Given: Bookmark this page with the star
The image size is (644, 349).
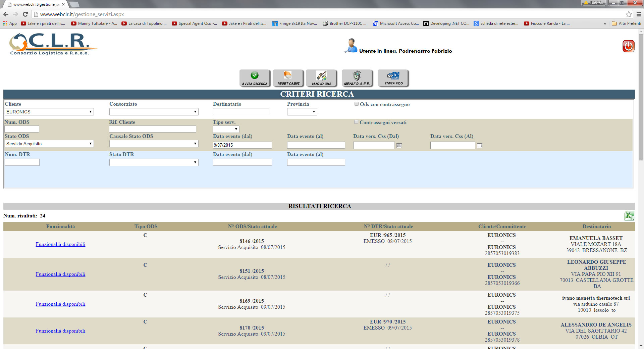Looking at the screenshot, I should [629, 14].
